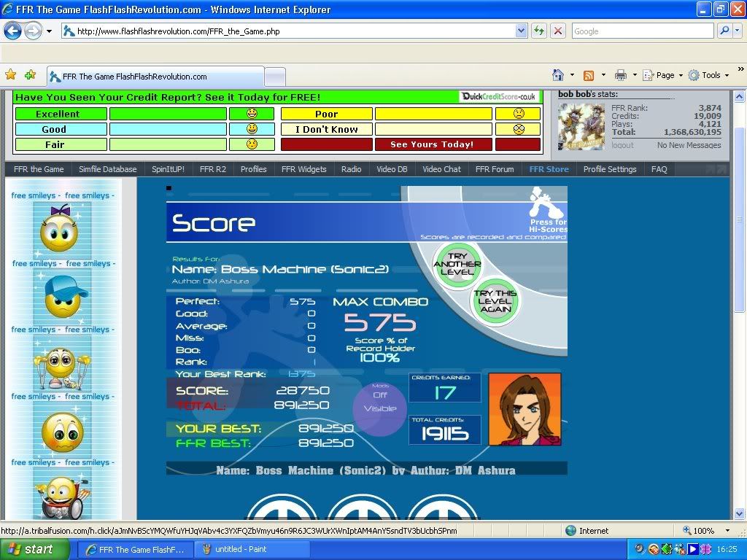Toggle the Mods Off Visible circle
747x560 pixels.
(380, 402)
